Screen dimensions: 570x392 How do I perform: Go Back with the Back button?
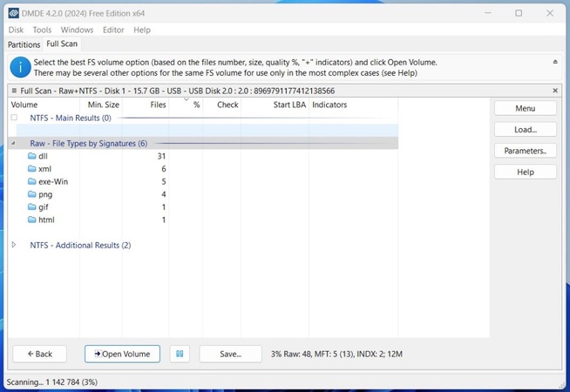tap(39, 354)
